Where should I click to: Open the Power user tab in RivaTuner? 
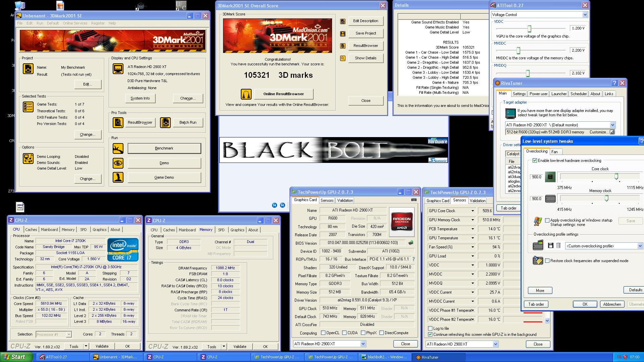[538, 94]
